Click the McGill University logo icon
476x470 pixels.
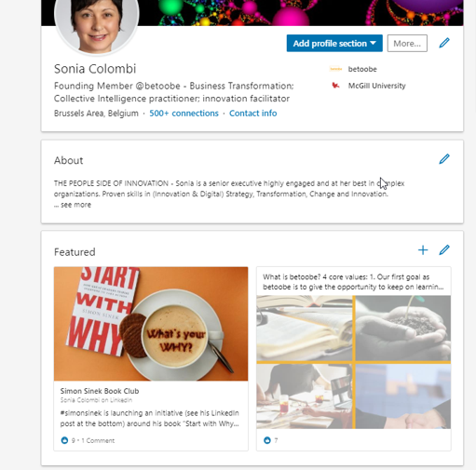coord(335,86)
